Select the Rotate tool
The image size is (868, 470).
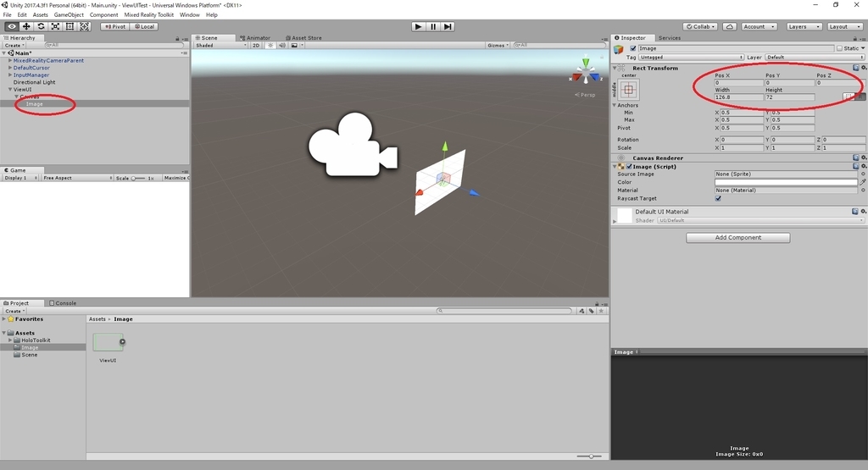[x=41, y=26]
